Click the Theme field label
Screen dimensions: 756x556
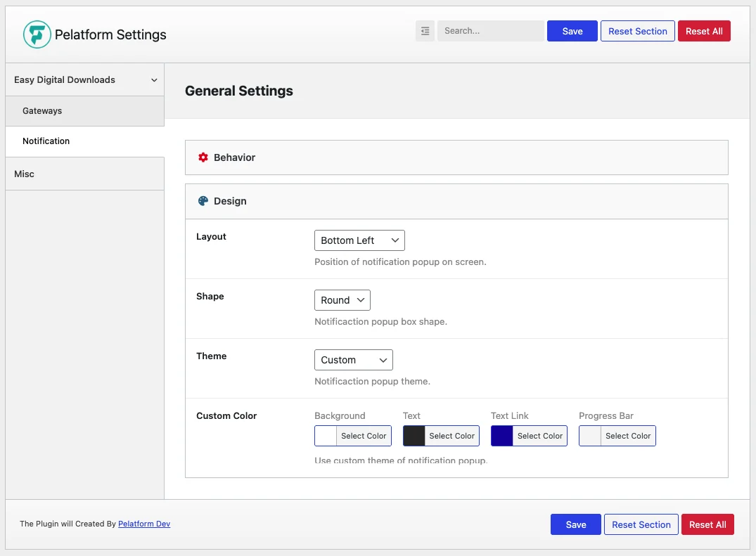tap(211, 356)
